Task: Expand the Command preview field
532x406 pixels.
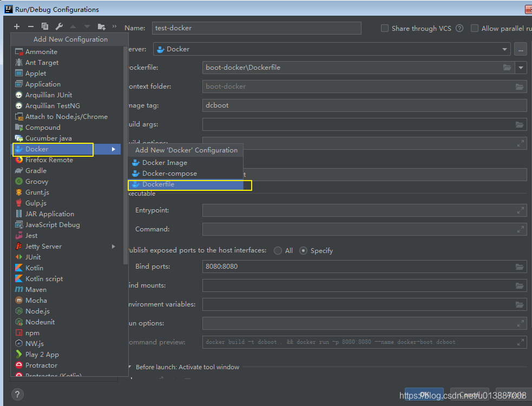Action: click(521, 342)
